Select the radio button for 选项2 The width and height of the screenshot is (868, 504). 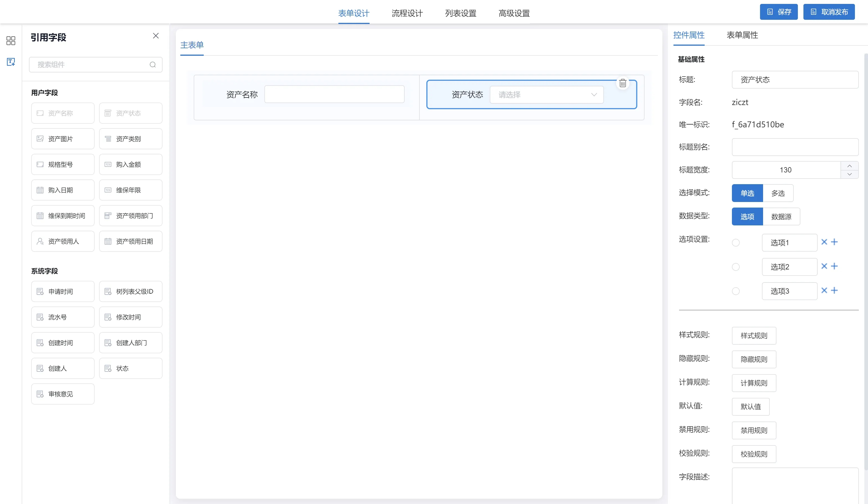click(736, 267)
